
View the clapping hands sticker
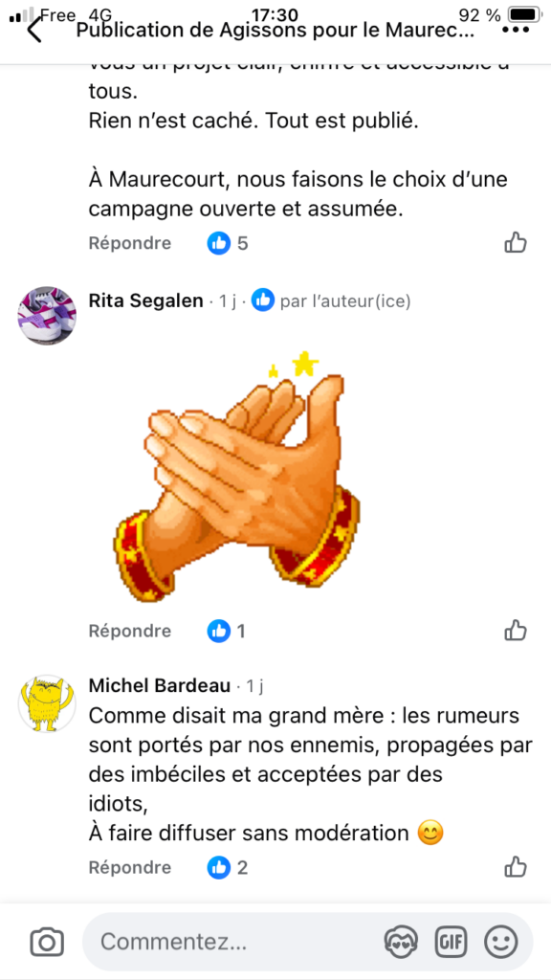237,477
